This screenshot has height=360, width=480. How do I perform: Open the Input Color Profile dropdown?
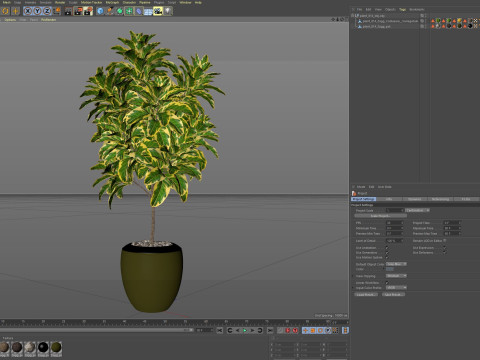(x=396, y=287)
